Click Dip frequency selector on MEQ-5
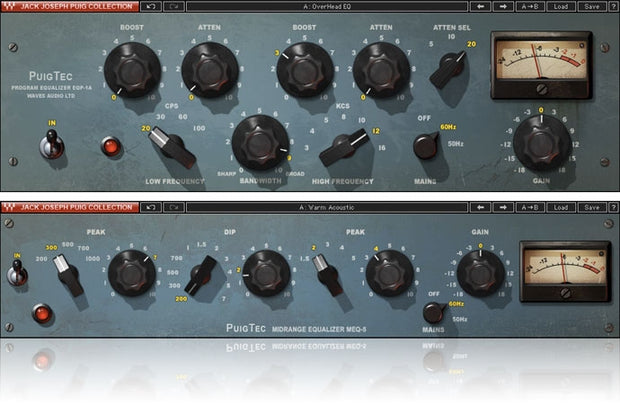 (201, 275)
